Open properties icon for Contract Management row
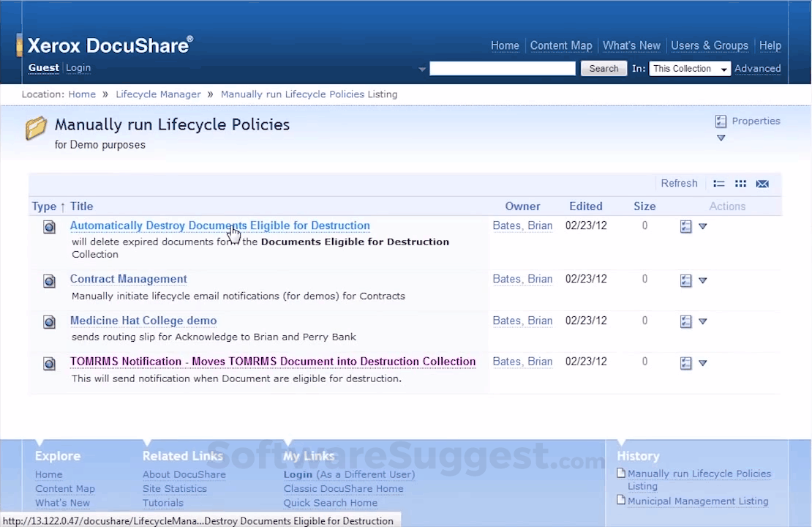 point(685,279)
